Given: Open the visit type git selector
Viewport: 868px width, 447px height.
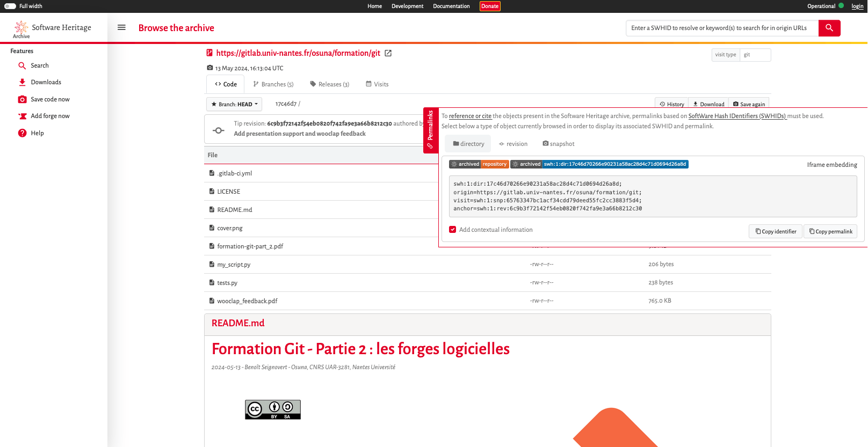Looking at the screenshot, I should click(x=755, y=55).
